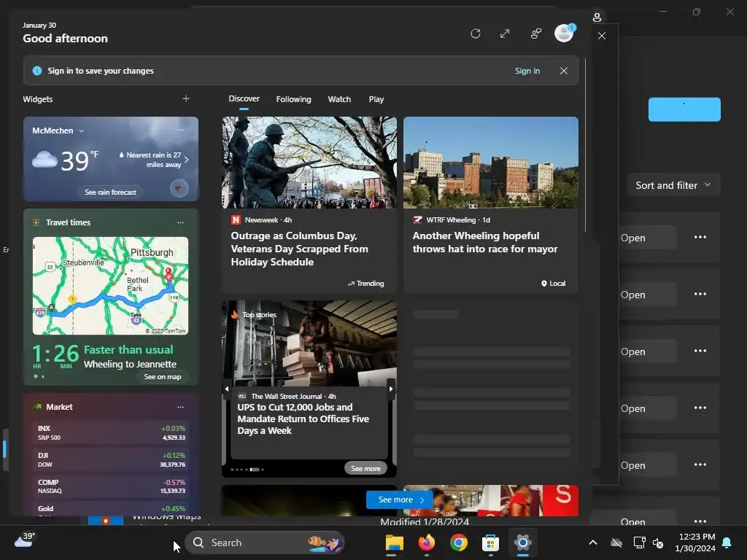Viewport: 747px width, 560px height.
Task: Show next weather info with arrow
Action: click(x=186, y=160)
